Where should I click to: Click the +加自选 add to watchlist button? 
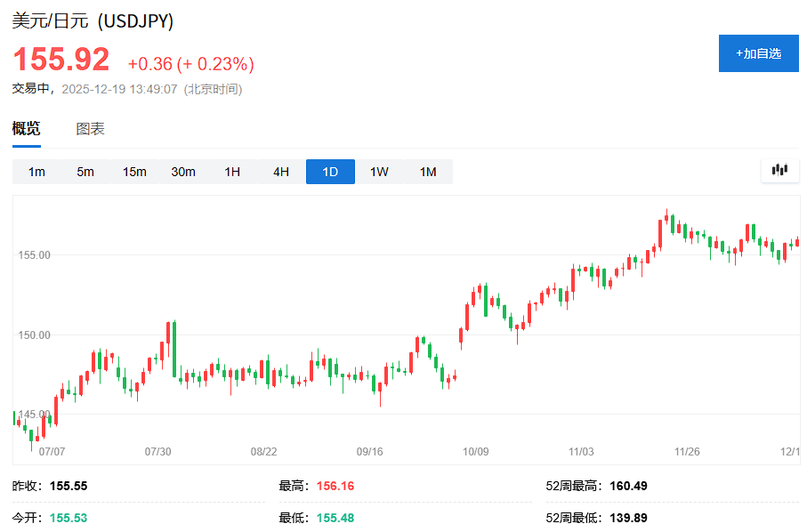coord(758,53)
